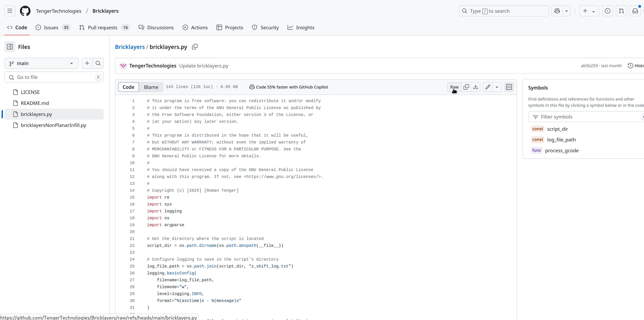The width and height of the screenshot is (644, 320).
Task: Open the Security tab
Action: click(265, 28)
